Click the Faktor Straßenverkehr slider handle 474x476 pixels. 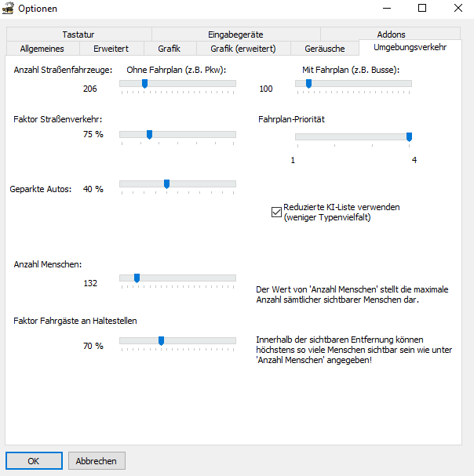pyautogui.click(x=149, y=134)
